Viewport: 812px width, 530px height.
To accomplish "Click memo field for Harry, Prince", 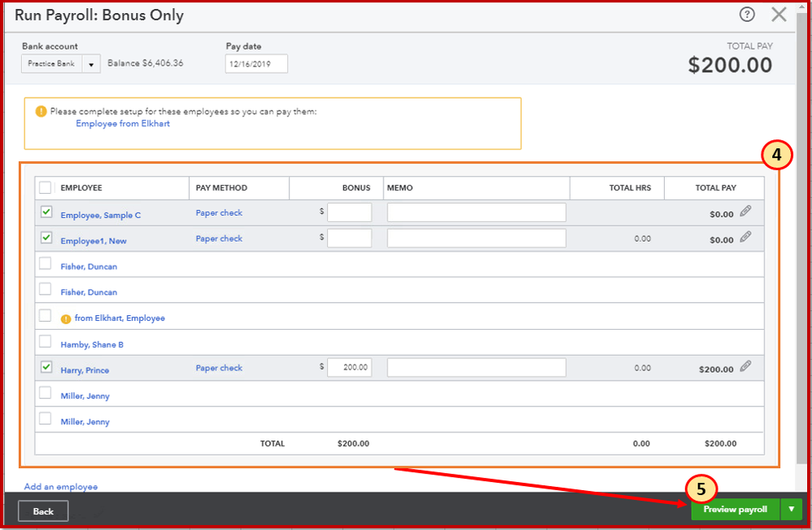I will tap(477, 367).
